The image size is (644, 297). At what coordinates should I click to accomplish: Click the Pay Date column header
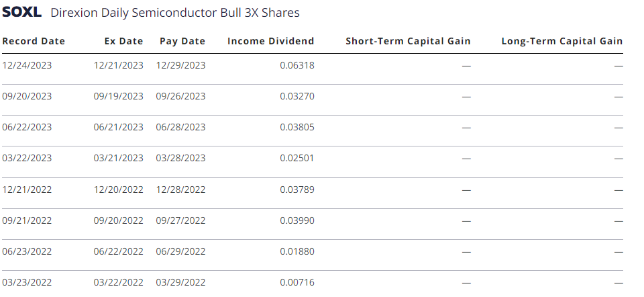182,41
